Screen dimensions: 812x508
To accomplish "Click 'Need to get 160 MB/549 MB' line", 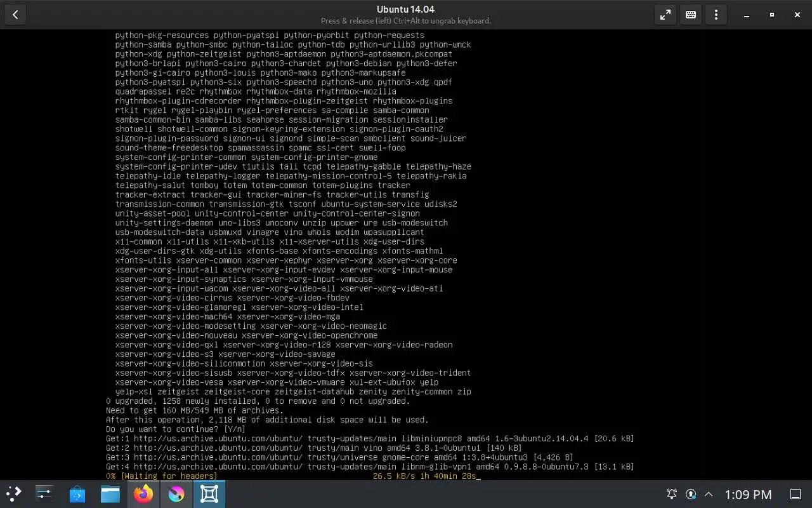I will [x=195, y=411].
